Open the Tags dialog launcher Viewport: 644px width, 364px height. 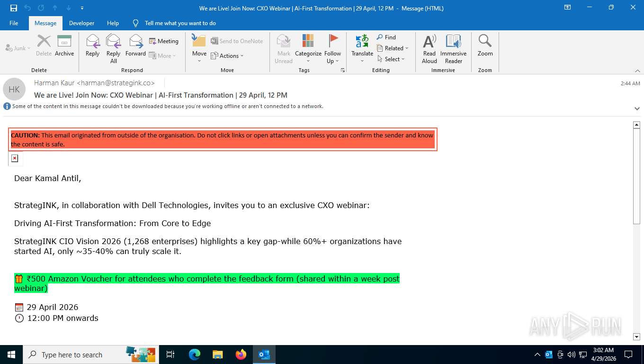coord(342,70)
